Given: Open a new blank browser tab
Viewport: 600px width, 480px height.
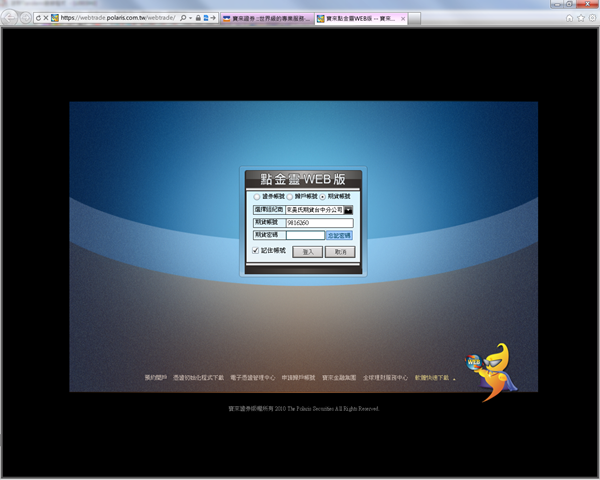Looking at the screenshot, I should [x=414, y=18].
